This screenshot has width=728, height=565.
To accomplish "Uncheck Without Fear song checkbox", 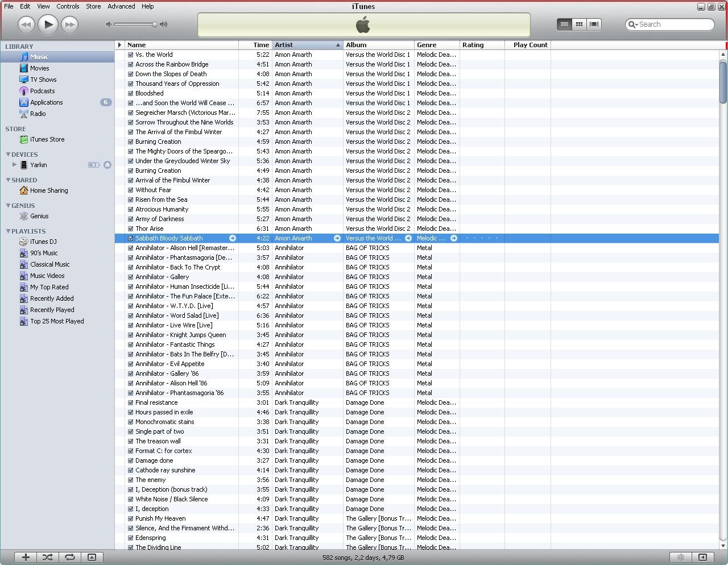I will coord(131,190).
